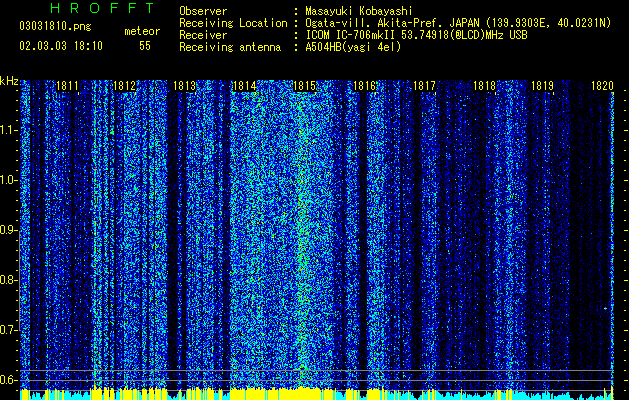Click the 0.8 kHz axis label
Viewport: 629px width, 400px height.
coord(8,280)
